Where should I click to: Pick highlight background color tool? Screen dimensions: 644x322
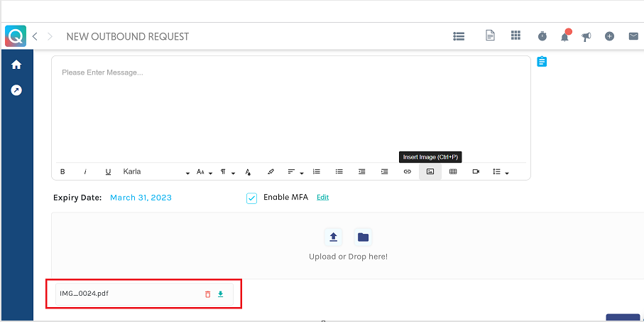coord(271,172)
